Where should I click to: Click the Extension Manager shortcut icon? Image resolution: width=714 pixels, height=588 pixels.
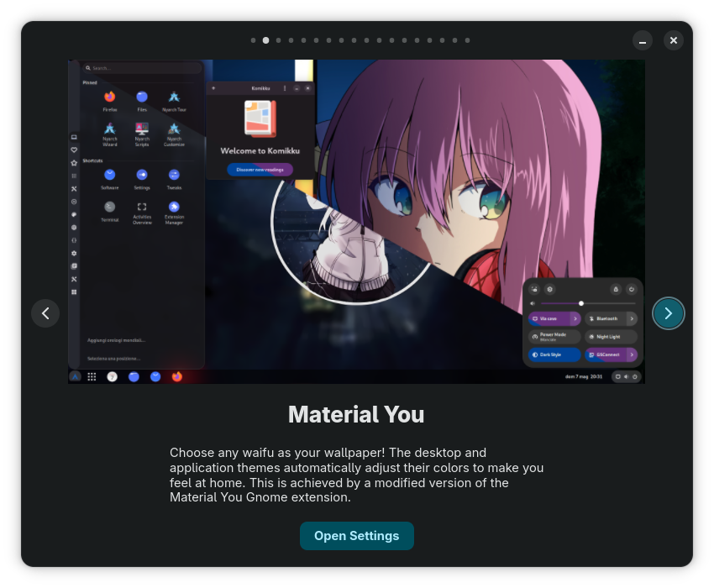click(174, 207)
